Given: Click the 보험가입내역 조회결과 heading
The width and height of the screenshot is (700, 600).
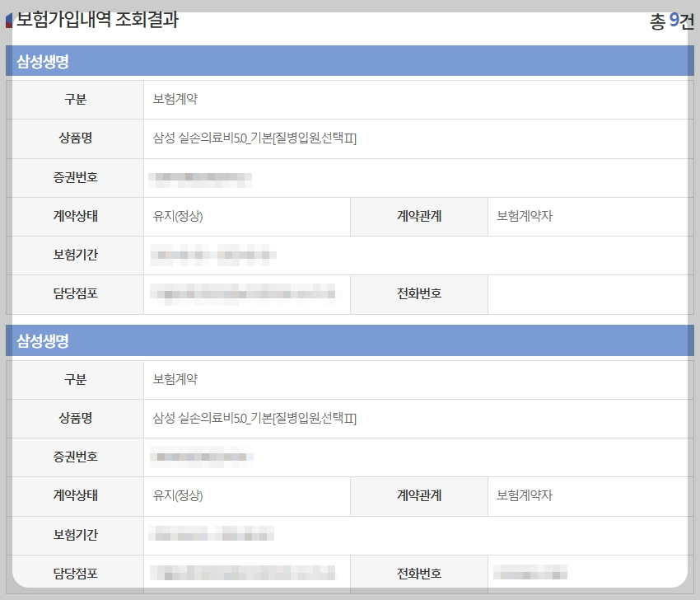Looking at the screenshot, I should point(97,20).
